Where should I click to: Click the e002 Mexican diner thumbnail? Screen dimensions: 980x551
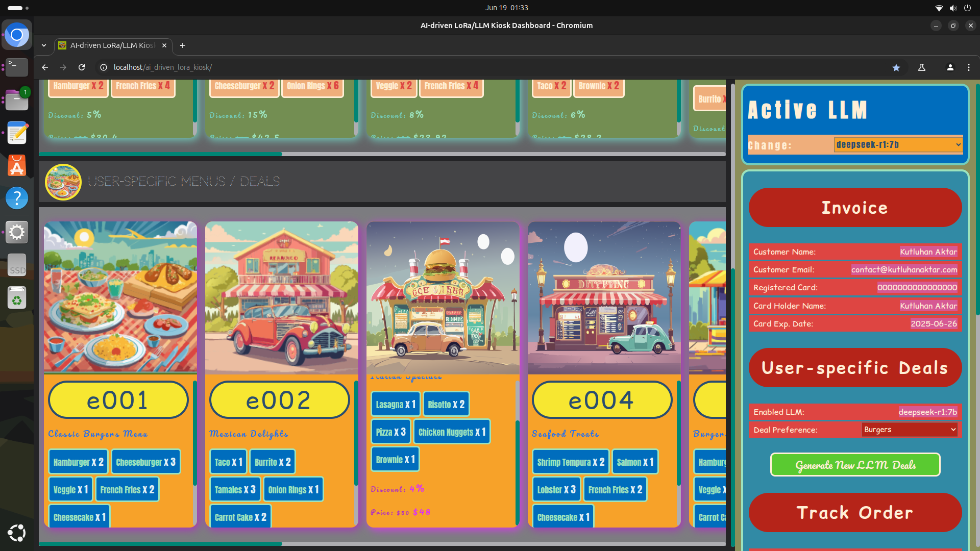click(x=281, y=297)
